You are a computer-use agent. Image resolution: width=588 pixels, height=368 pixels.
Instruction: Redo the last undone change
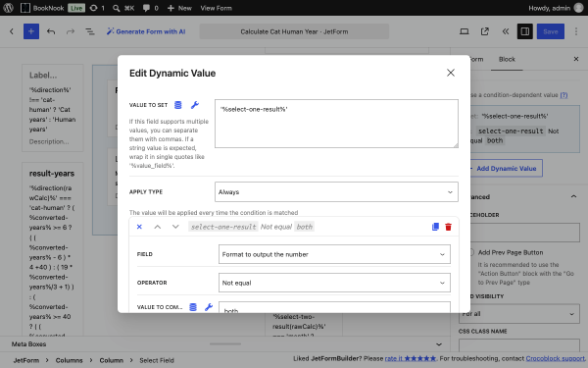(71, 31)
